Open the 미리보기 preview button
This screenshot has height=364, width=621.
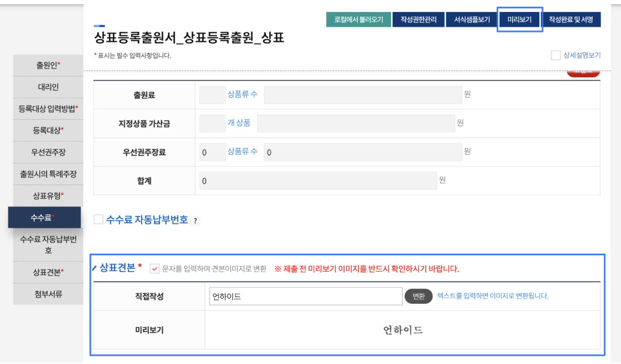point(519,19)
